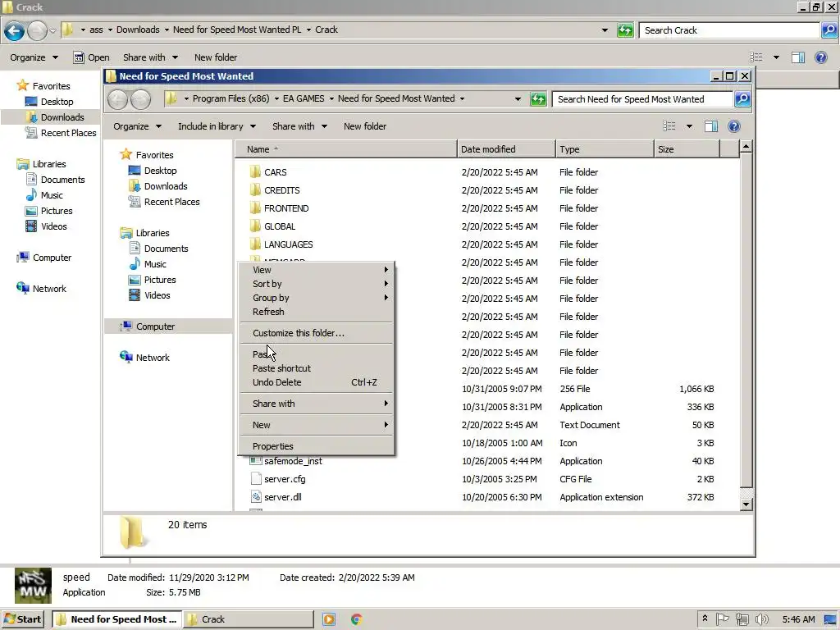Open View submenu in context menu
This screenshot has height=630, width=840.
(x=317, y=269)
